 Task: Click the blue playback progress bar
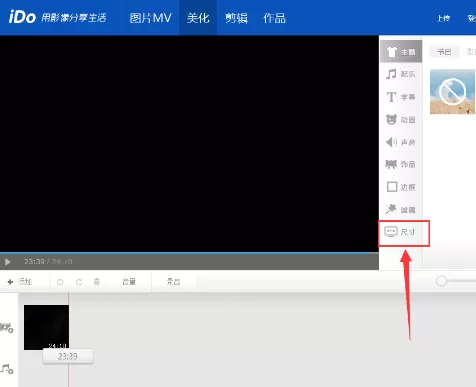(x=189, y=253)
